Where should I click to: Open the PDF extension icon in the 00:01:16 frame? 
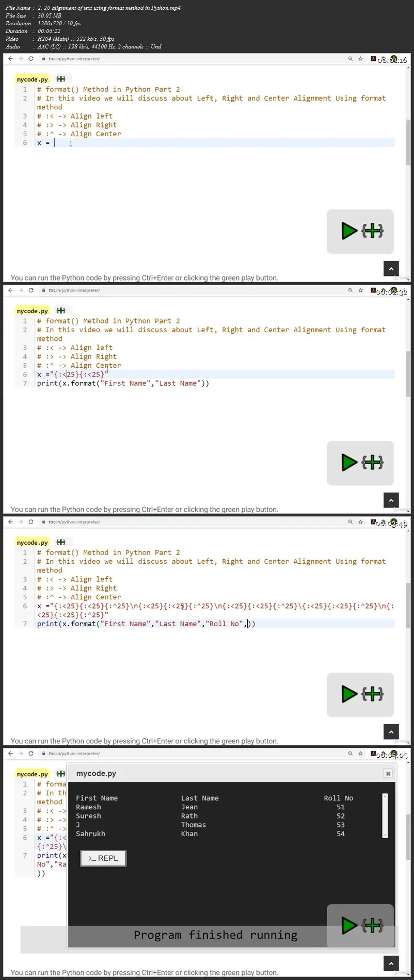click(373, 59)
